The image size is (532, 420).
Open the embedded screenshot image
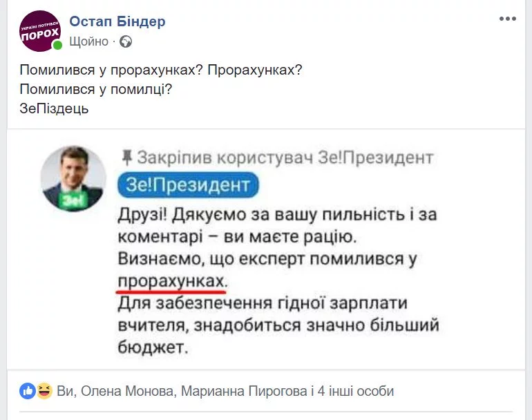(x=266, y=249)
